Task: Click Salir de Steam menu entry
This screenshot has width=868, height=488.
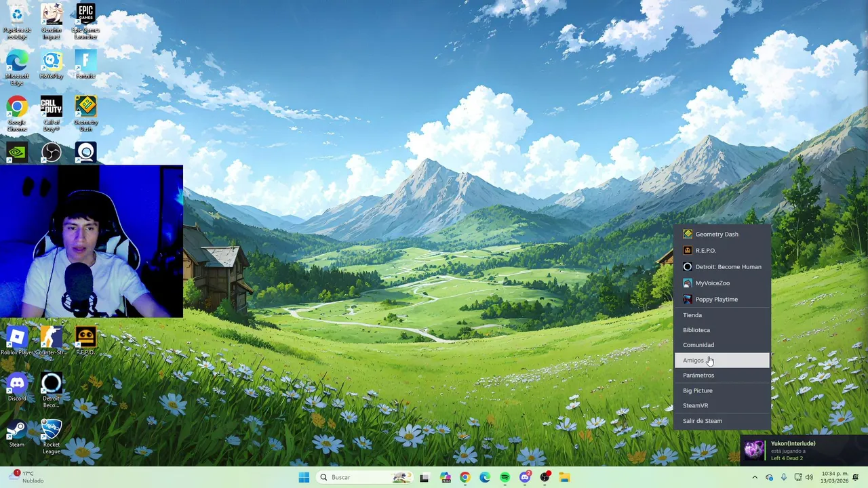Action: pyautogui.click(x=722, y=421)
